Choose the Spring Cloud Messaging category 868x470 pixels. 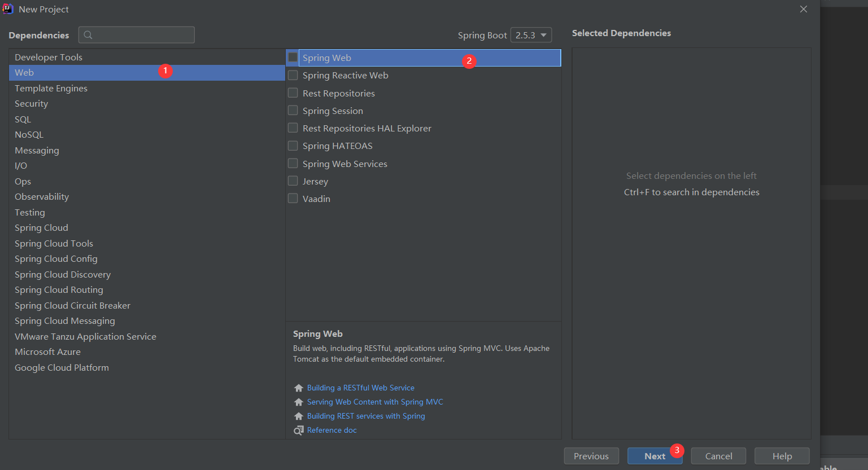tap(147, 321)
